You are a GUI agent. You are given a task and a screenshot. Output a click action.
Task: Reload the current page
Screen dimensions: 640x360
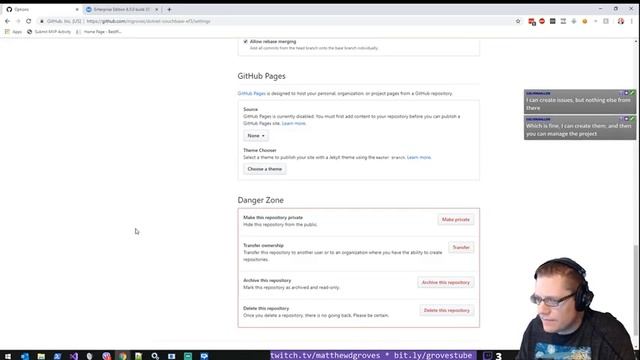(29, 21)
